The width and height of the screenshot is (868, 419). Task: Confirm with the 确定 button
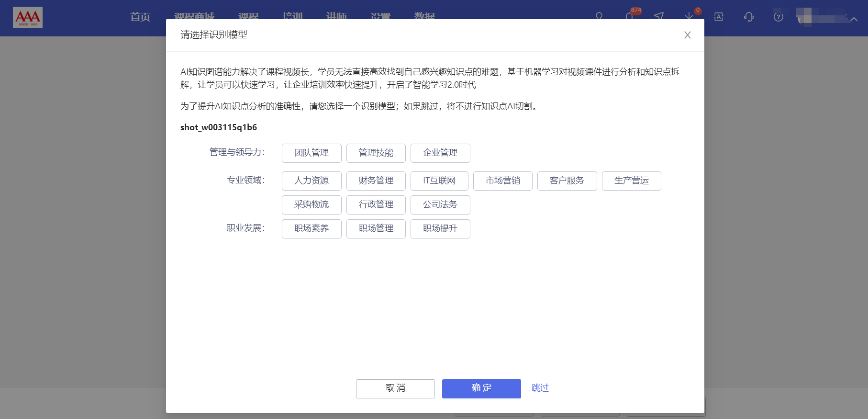[x=481, y=389]
